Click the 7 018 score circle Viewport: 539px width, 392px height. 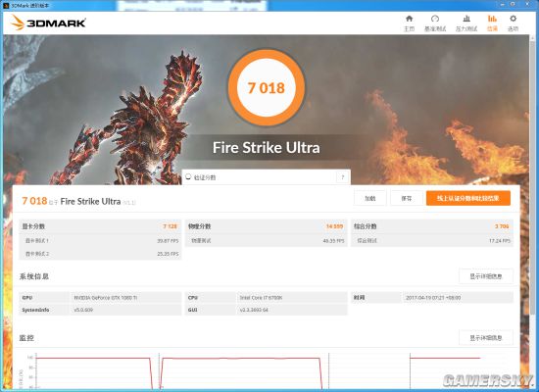click(x=266, y=87)
